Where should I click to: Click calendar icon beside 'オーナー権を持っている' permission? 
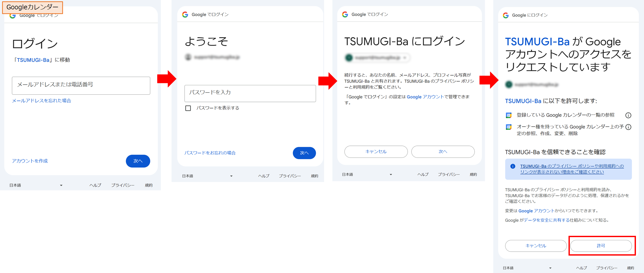509,127
